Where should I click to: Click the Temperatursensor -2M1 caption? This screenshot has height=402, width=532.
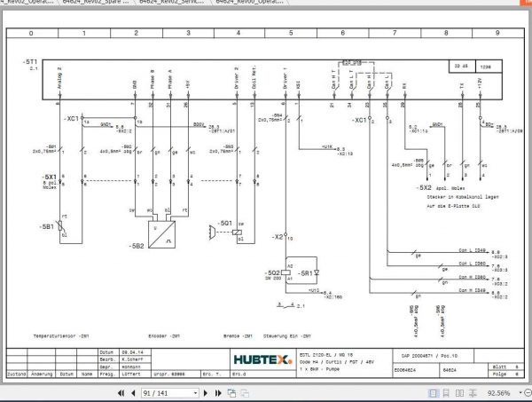[x=61, y=336]
